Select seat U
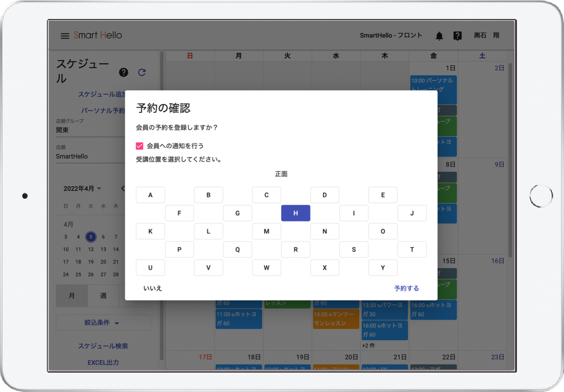This screenshot has width=564, height=392. [x=150, y=267]
